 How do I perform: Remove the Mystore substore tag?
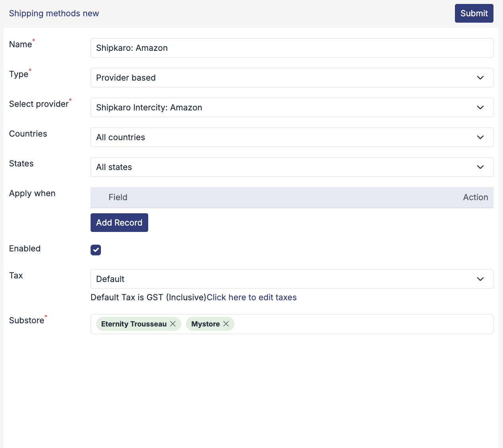pos(226,324)
